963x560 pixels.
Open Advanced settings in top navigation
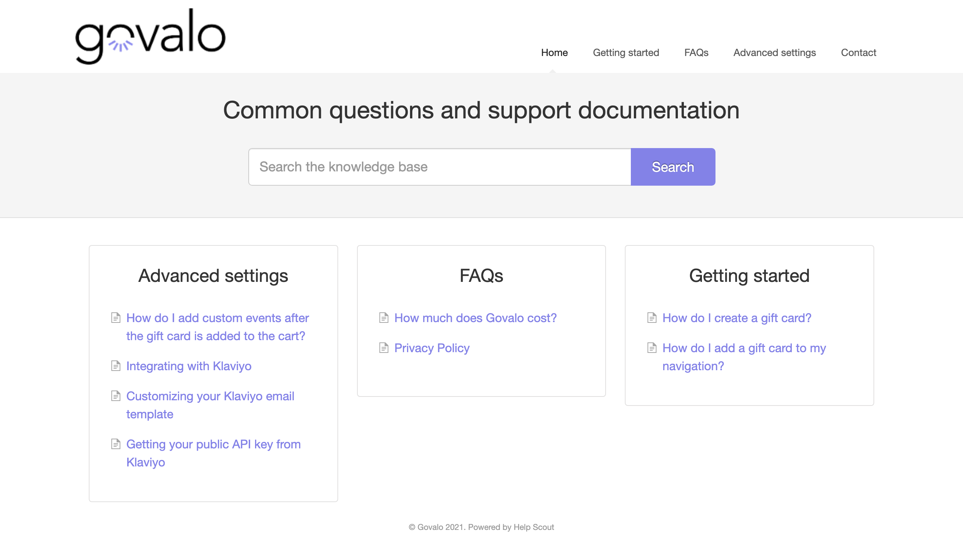click(774, 53)
